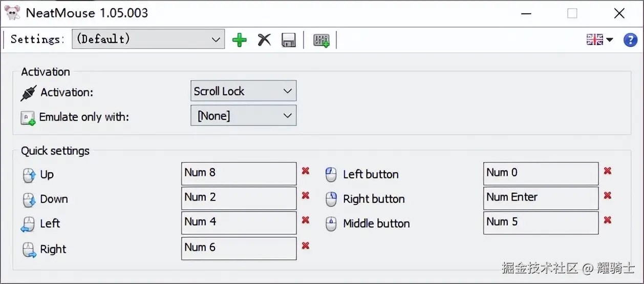Open the Activation key dropdown

pyautogui.click(x=243, y=91)
